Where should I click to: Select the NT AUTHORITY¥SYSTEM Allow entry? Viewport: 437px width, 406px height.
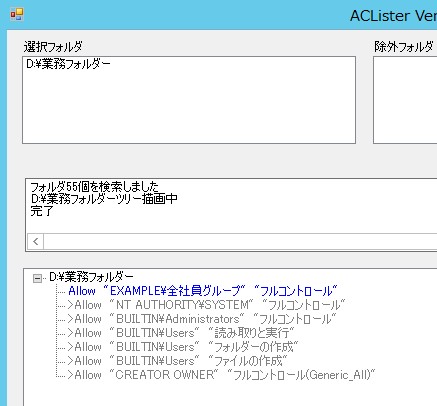(206, 305)
